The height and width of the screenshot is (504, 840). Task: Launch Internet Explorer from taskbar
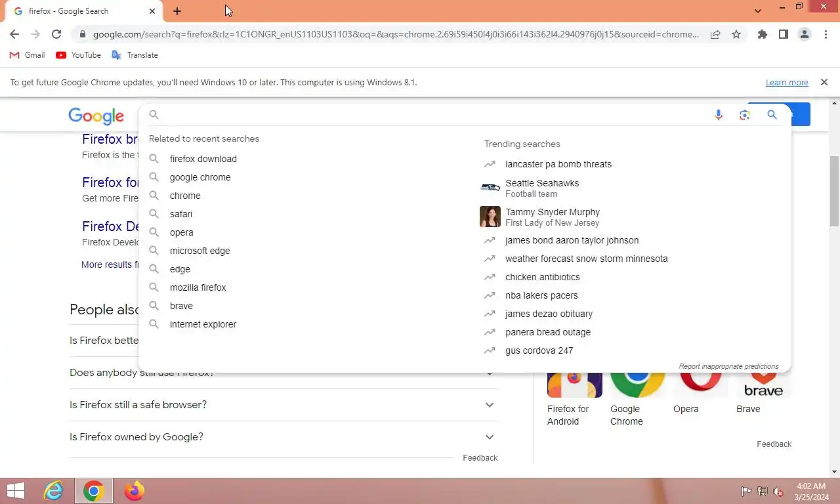click(53, 491)
